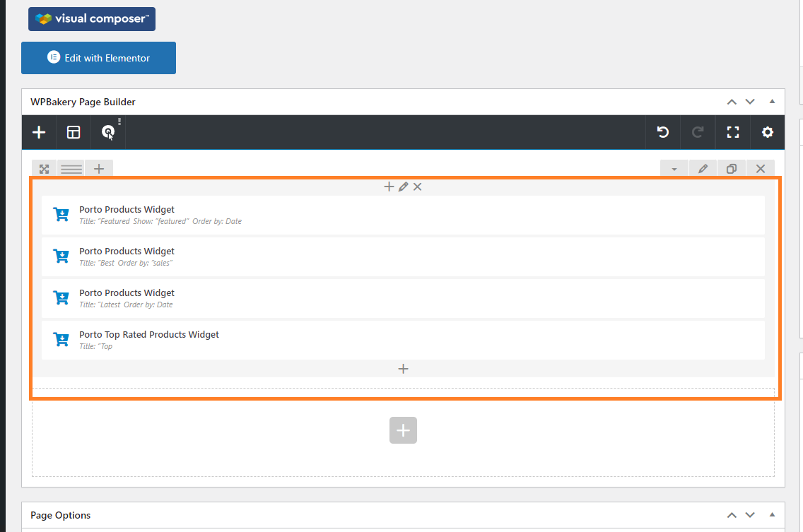Image resolution: width=803 pixels, height=532 pixels.
Task: Add new element in WPBakery toolbar
Action: point(39,132)
